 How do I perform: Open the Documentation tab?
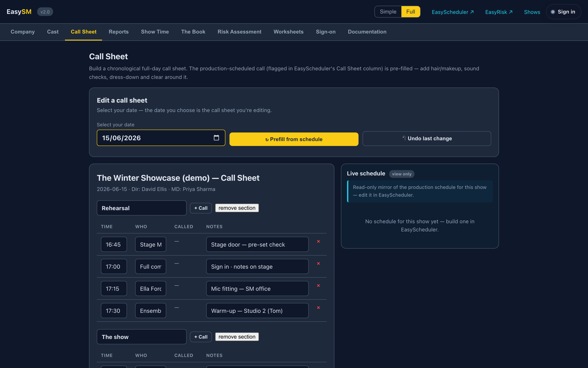(x=367, y=32)
